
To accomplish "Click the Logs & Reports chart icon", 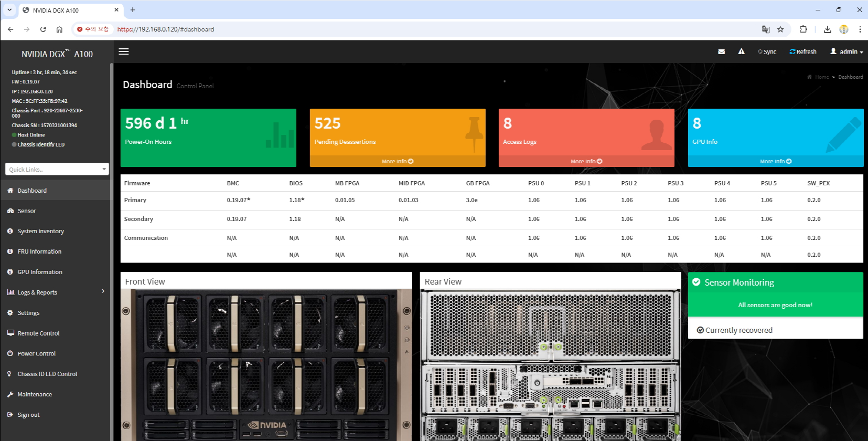I will [10, 292].
